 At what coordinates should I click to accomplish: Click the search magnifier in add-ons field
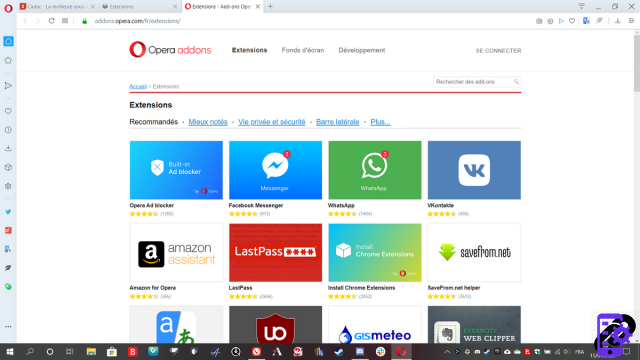pyautogui.click(x=516, y=82)
